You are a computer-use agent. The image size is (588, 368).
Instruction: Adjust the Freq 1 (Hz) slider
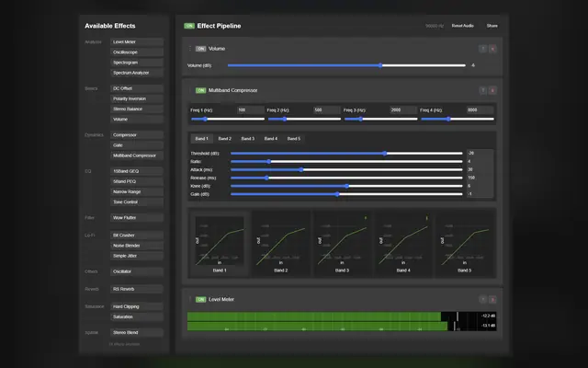[x=228, y=119]
